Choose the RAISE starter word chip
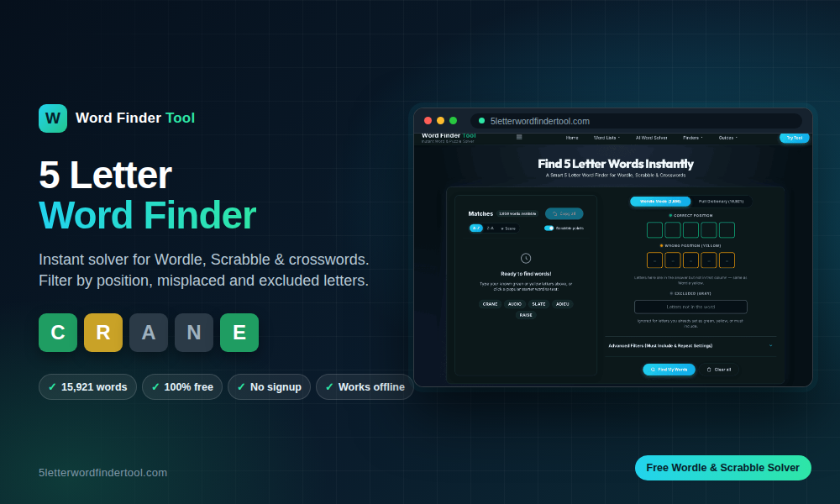 526,315
